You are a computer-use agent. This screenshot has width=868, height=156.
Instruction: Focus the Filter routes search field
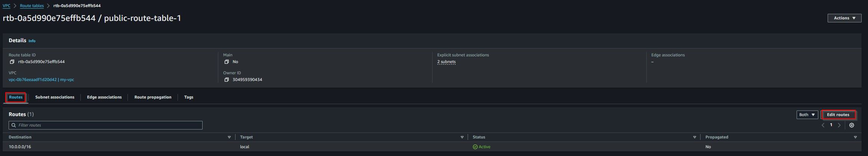coord(105,125)
